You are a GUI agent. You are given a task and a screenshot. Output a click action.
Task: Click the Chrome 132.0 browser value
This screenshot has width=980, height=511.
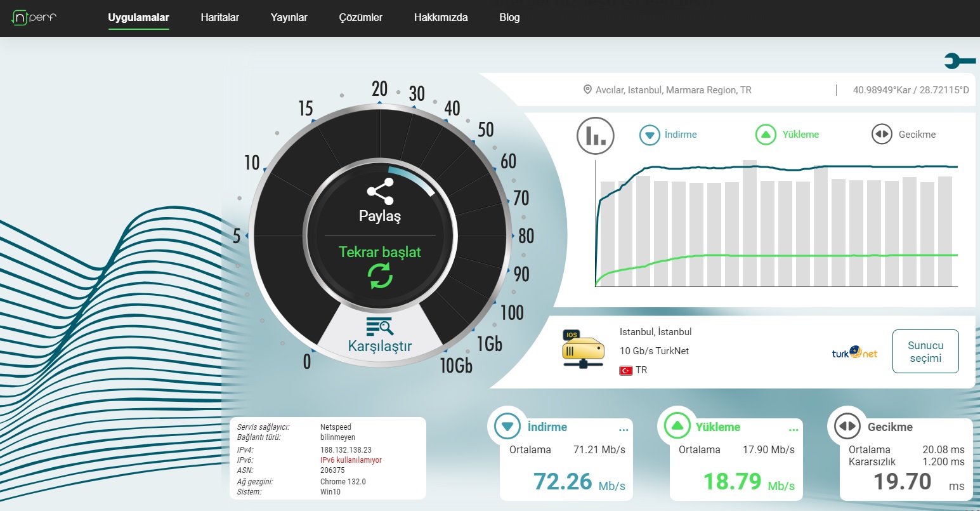coord(343,482)
